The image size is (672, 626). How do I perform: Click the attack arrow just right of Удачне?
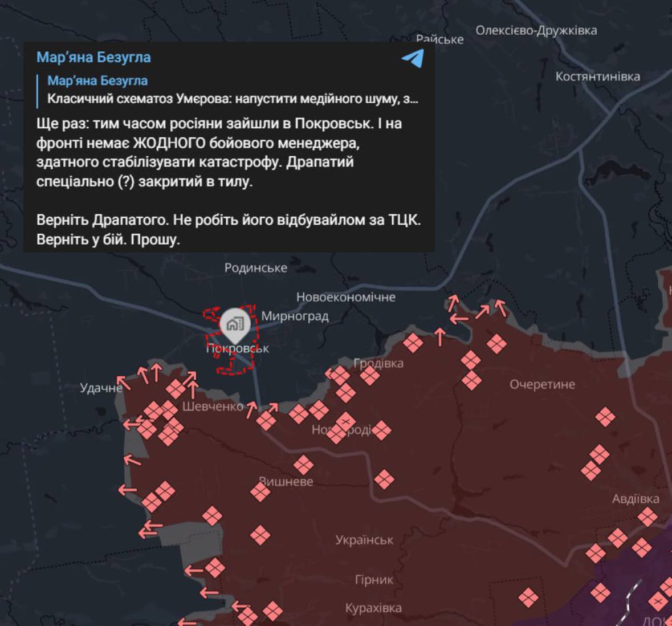pos(123,381)
